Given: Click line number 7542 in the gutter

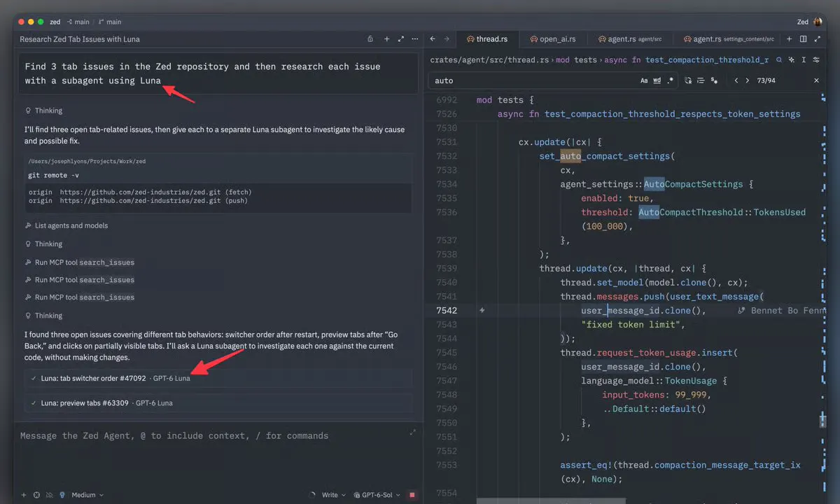Looking at the screenshot, I should click(446, 310).
